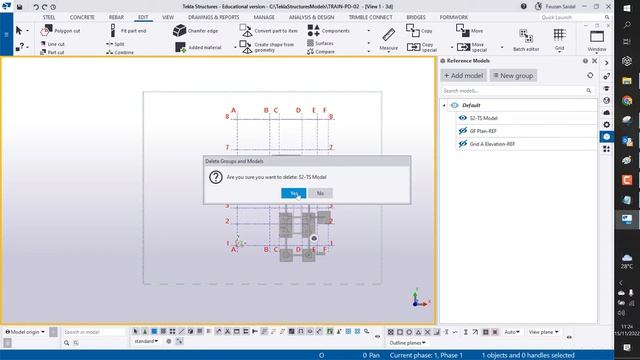Open the Move special command
Viewport: 640px width, 360px height.
tap(472, 47)
